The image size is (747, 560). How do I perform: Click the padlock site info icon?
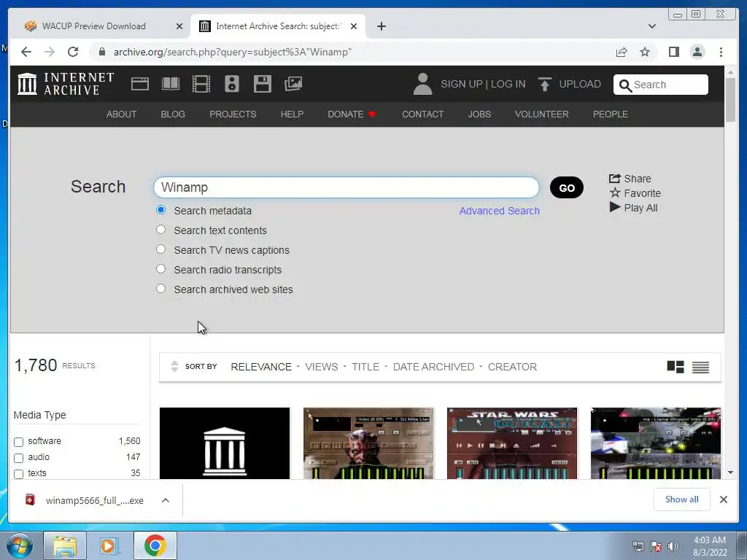click(x=101, y=52)
